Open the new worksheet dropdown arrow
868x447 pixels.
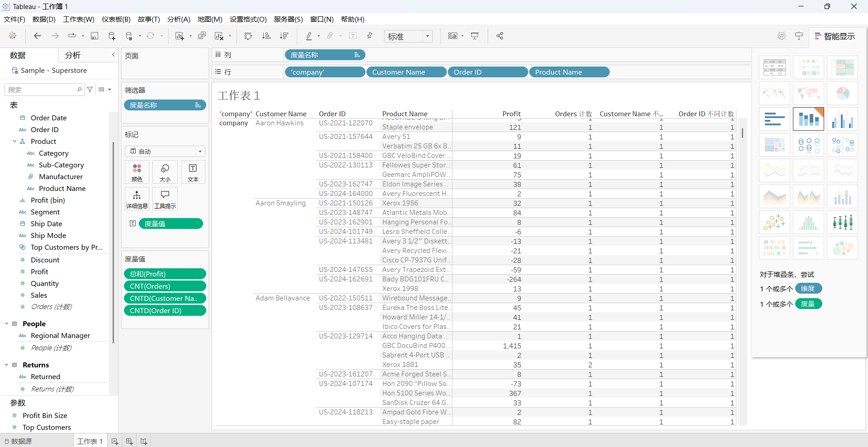tap(190, 36)
